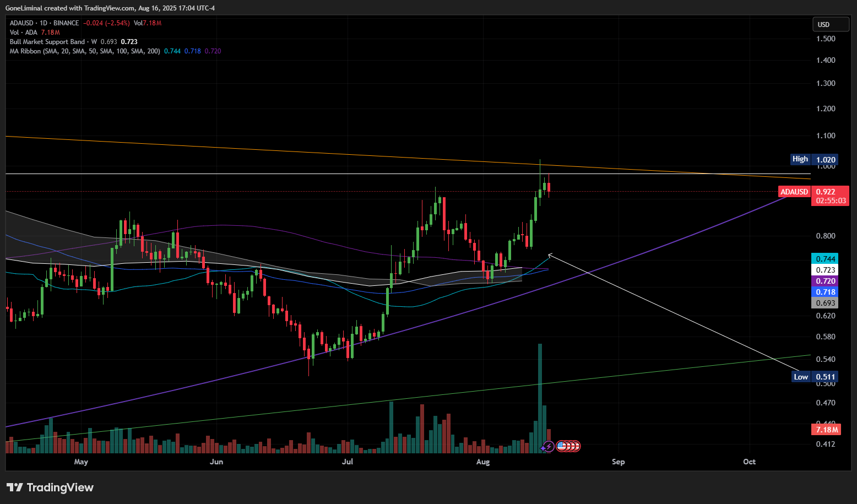Click the 1.400 price scale label
The image size is (857, 504).
826,60
